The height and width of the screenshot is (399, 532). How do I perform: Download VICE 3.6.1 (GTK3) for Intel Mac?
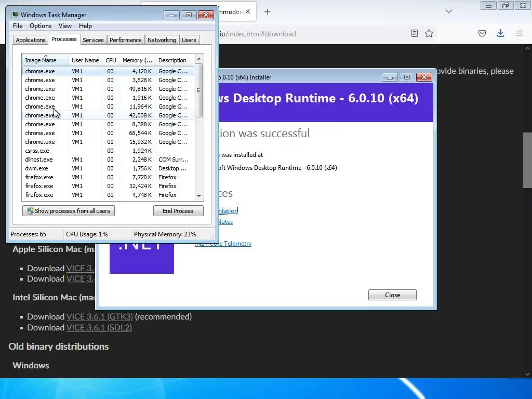(99, 316)
